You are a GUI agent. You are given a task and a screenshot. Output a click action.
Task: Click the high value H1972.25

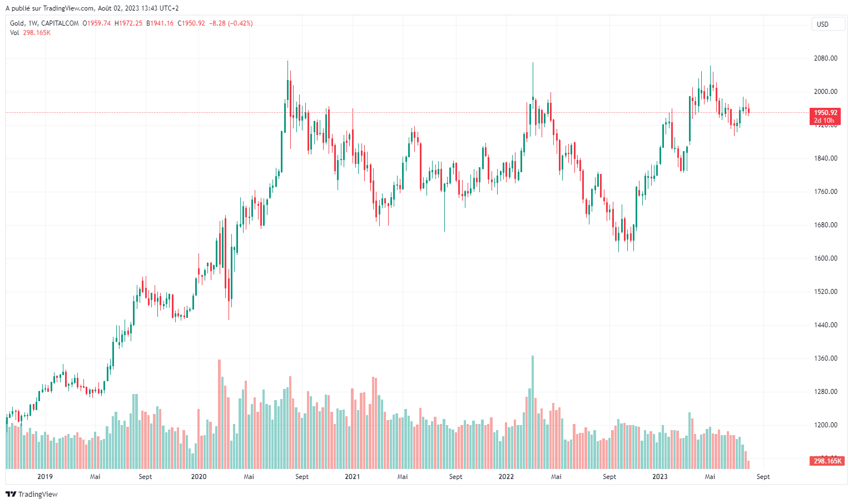[128, 23]
